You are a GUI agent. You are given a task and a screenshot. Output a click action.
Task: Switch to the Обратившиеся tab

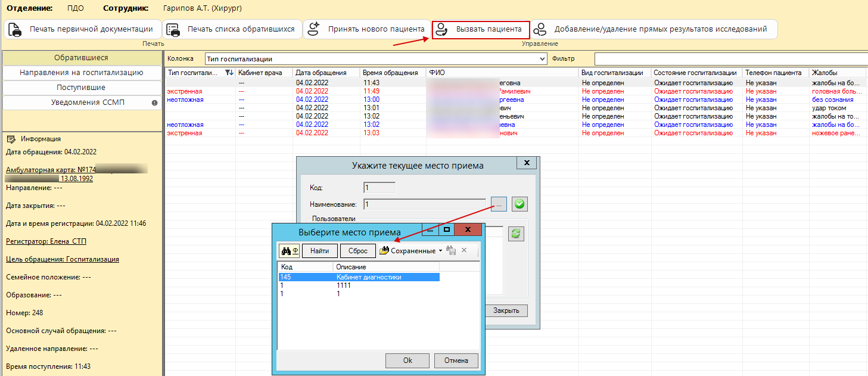(x=81, y=58)
